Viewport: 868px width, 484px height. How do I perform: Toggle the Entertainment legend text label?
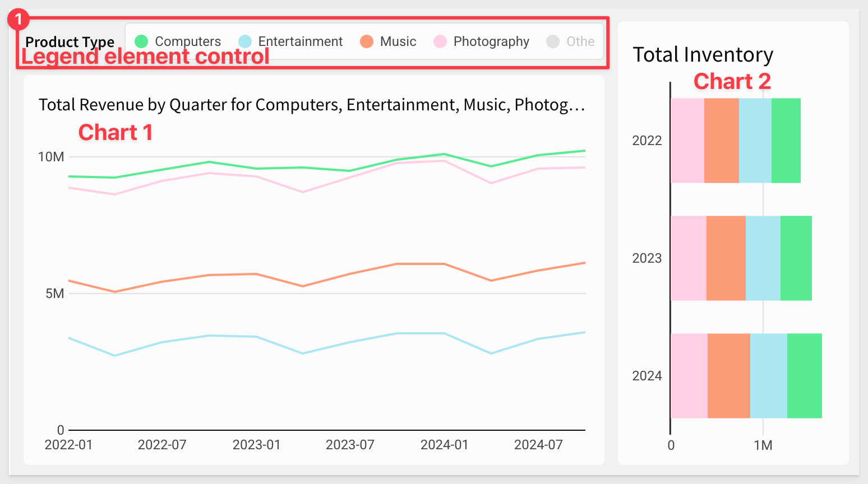click(300, 41)
